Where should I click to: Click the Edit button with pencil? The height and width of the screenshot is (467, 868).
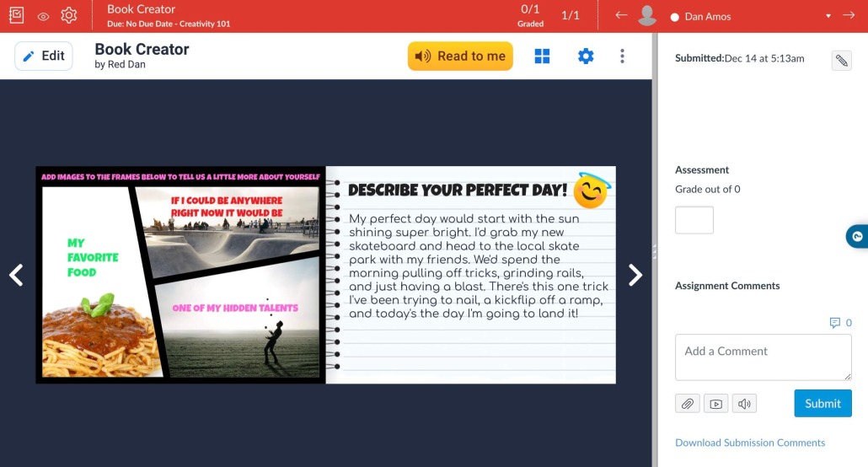click(x=44, y=56)
